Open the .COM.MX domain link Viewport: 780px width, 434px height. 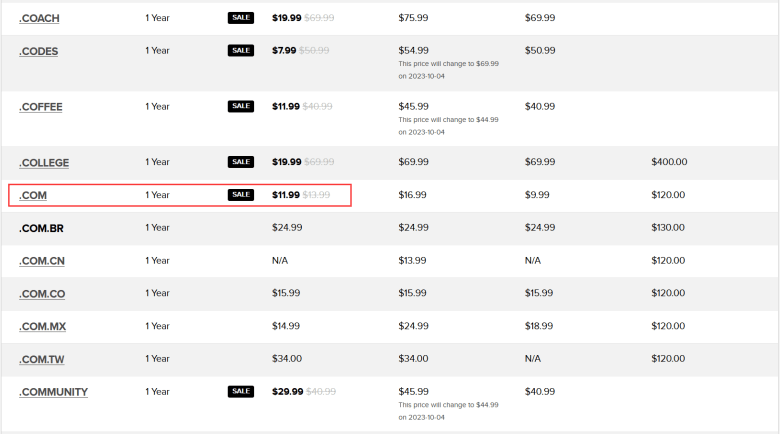42,327
